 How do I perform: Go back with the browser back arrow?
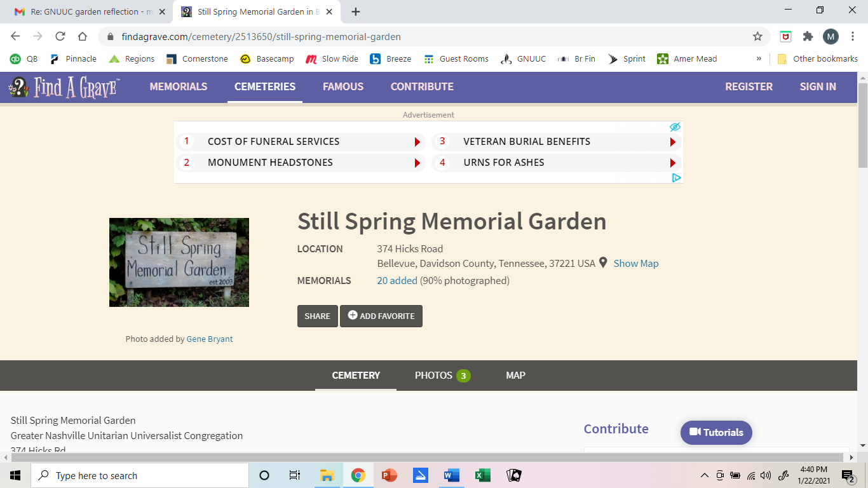[x=15, y=36]
